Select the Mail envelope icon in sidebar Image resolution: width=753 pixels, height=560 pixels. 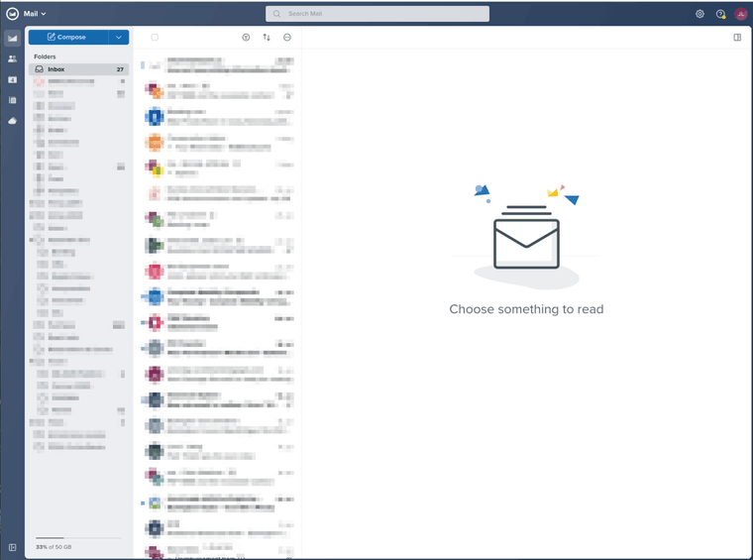pyautogui.click(x=13, y=39)
